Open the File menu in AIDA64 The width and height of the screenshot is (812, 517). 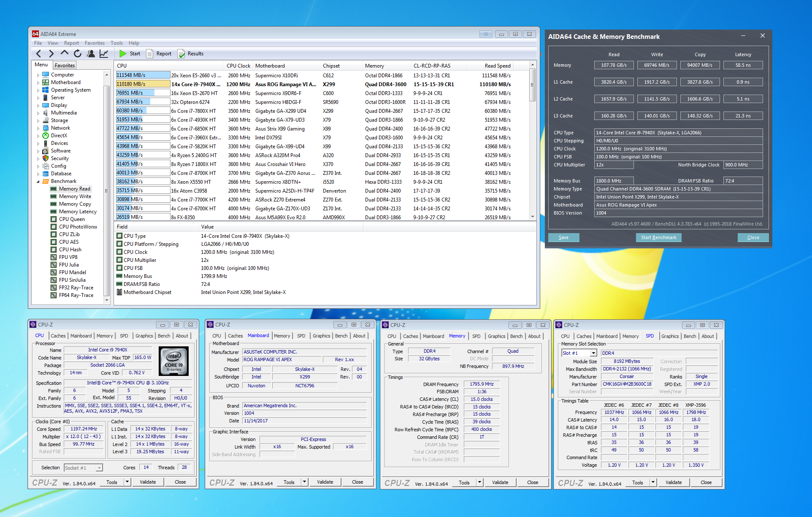tap(38, 43)
